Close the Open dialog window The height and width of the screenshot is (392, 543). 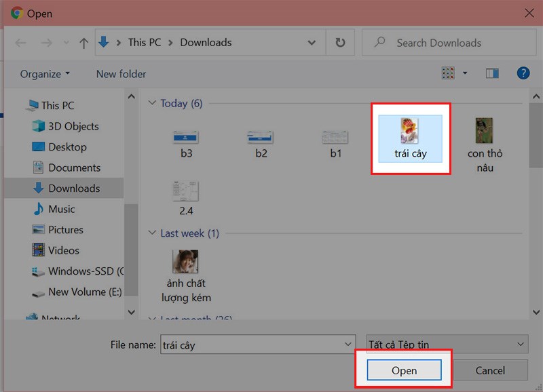(529, 13)
